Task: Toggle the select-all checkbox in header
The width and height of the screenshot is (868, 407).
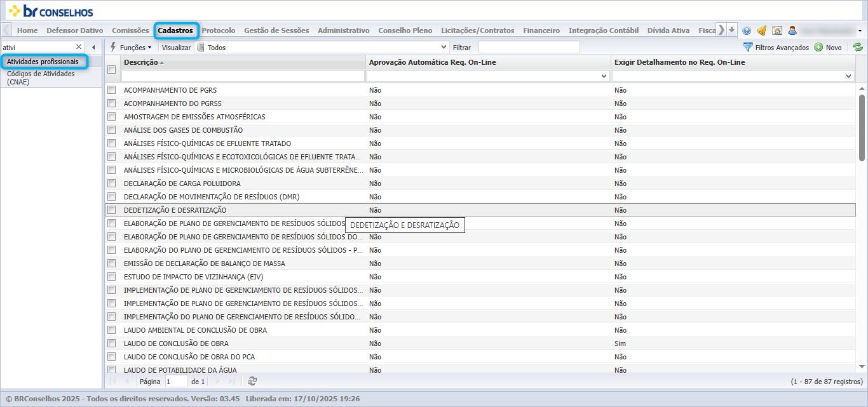Action: (x=111, y=69)
